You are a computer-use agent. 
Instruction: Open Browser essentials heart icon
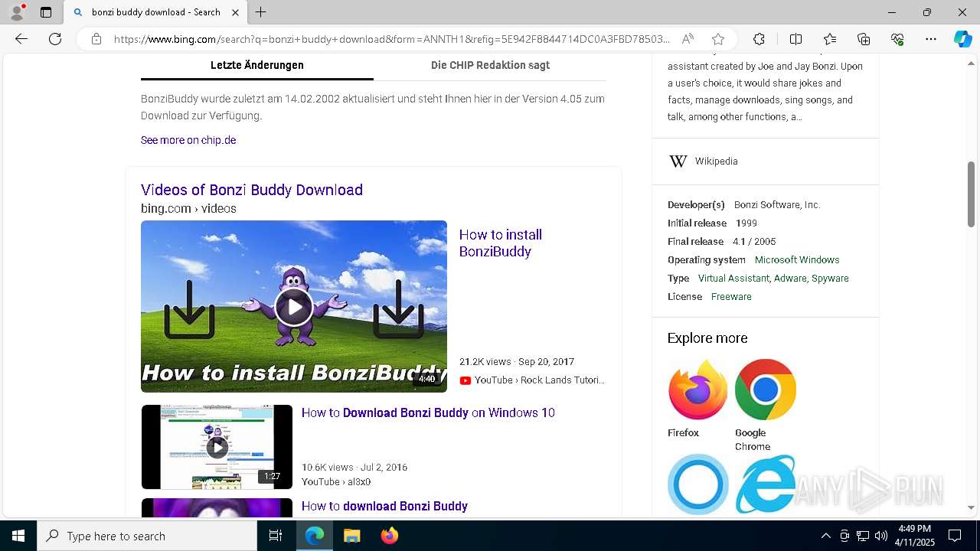coord(897,39)
